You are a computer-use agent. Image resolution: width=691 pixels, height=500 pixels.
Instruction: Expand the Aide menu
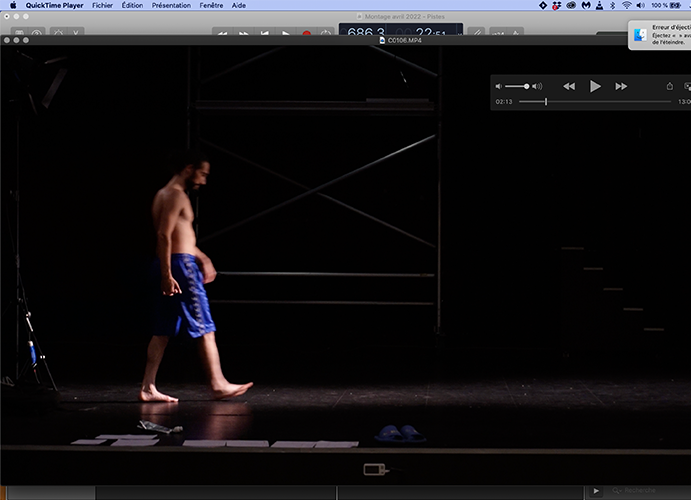point(239,5)
